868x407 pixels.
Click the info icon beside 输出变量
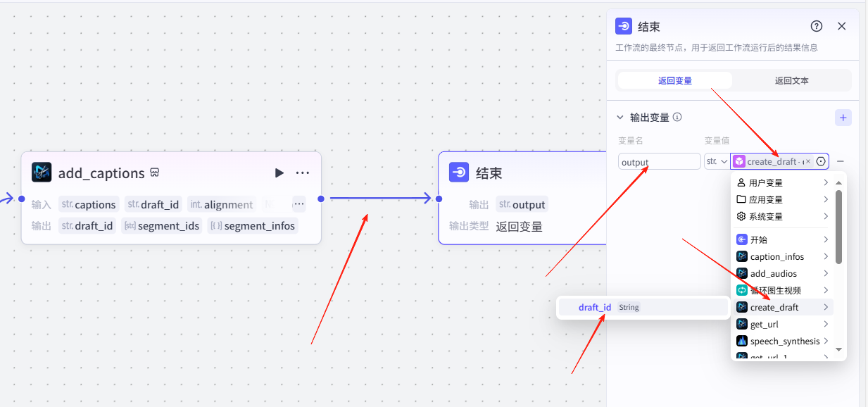click(677, 118)
